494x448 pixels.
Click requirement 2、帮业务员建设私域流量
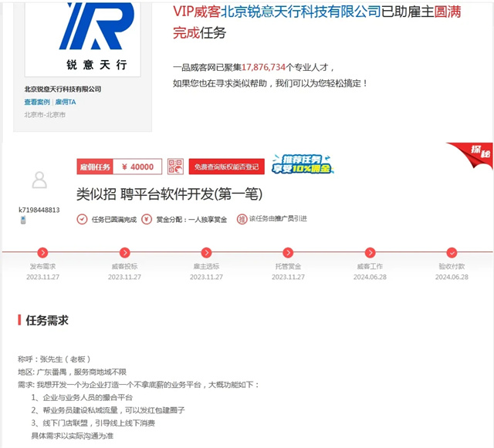click(x=108, y=410)
